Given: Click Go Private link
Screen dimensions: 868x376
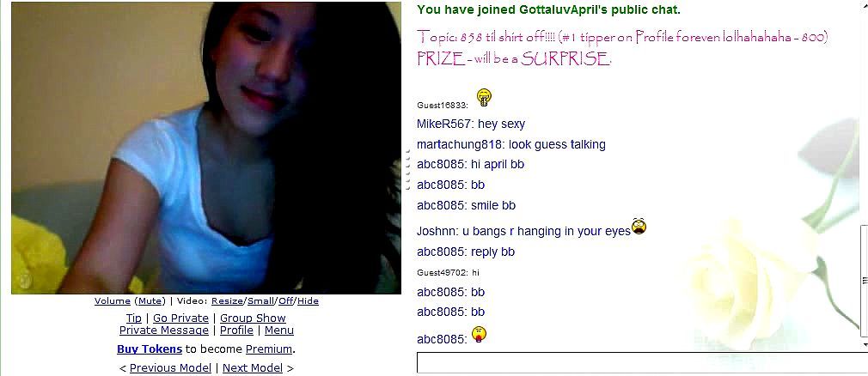Looking at the screenshot, I should click(181, 318).
